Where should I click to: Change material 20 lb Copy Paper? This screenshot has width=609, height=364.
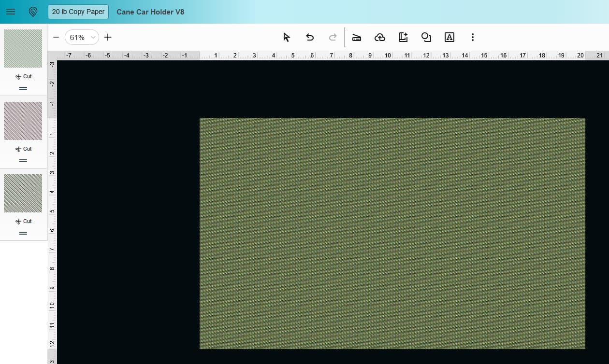click(78, 12)
